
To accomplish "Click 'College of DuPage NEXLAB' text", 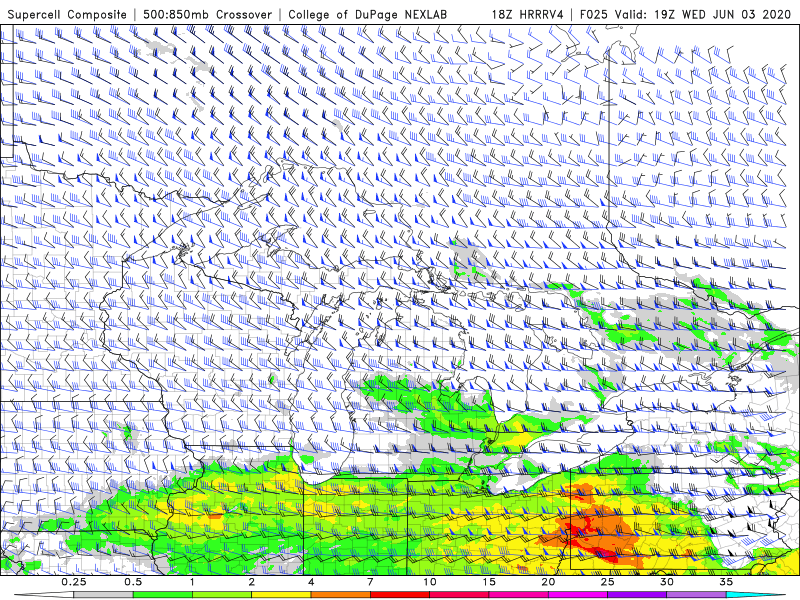I will coord(367,15).
